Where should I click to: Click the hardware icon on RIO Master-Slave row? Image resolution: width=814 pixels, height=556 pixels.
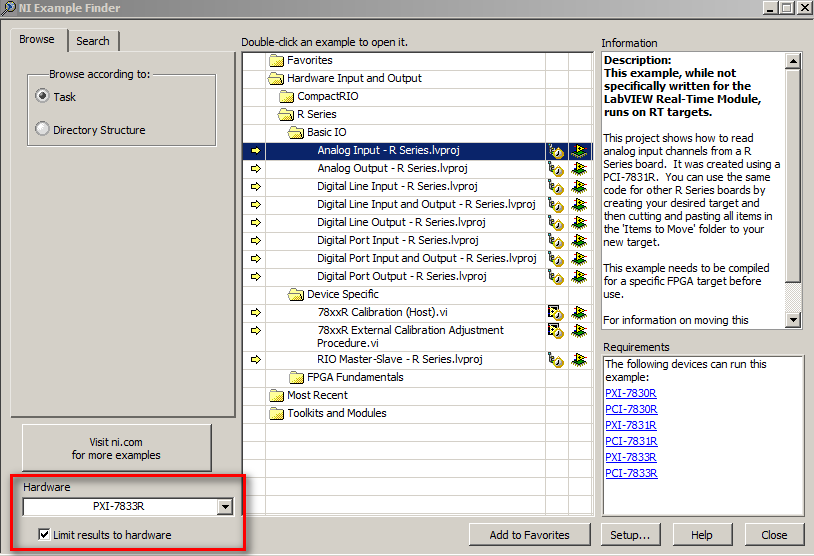[x=579, y=360]
